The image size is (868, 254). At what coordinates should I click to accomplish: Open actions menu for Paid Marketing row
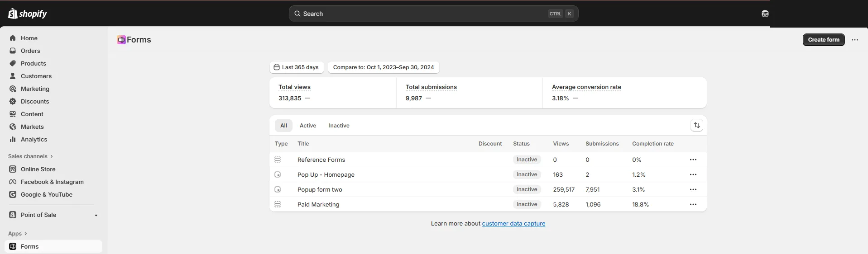coord(693,204)
